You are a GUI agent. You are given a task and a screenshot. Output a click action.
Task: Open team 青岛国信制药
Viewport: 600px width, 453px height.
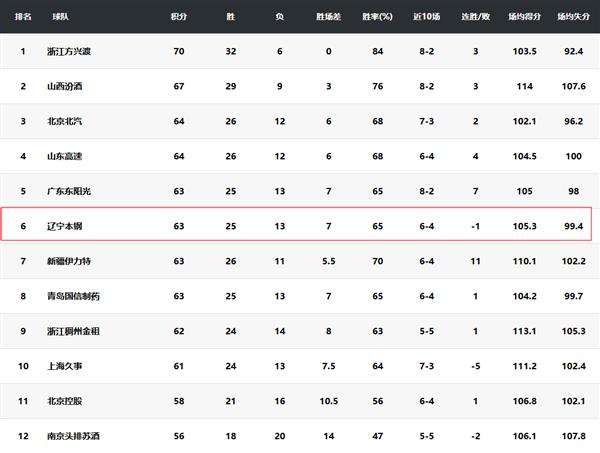tap(72, 295)
